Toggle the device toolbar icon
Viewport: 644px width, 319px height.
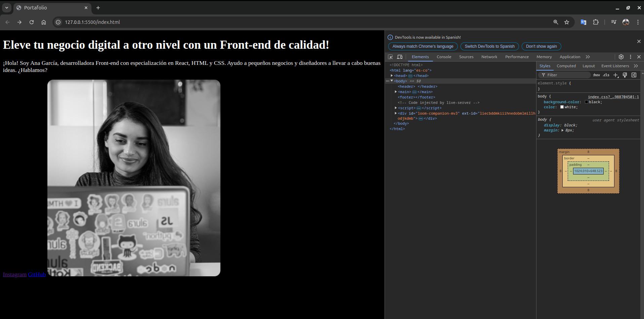(x=400, y=57)
